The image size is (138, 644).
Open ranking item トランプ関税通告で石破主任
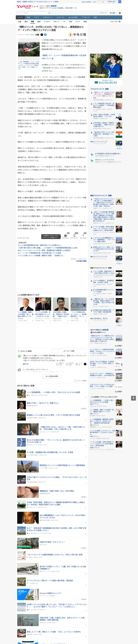click(104, 106)
